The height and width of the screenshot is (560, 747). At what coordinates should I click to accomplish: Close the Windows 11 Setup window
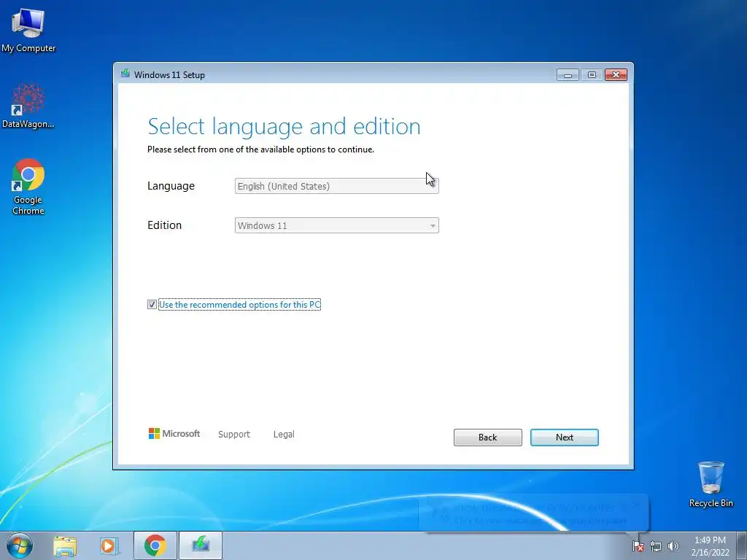616,75
